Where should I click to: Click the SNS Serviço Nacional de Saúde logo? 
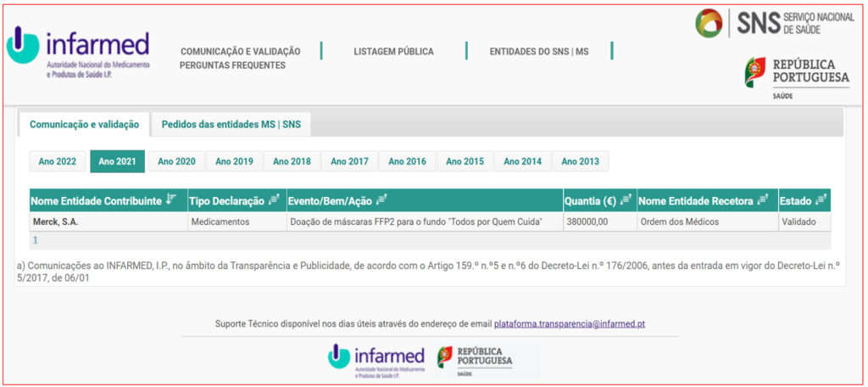click(774, 23)
